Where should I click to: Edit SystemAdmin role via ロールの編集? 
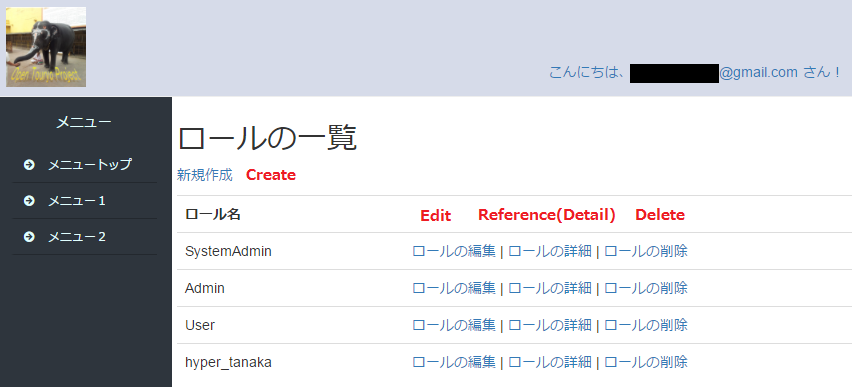(x=454, y=251)
